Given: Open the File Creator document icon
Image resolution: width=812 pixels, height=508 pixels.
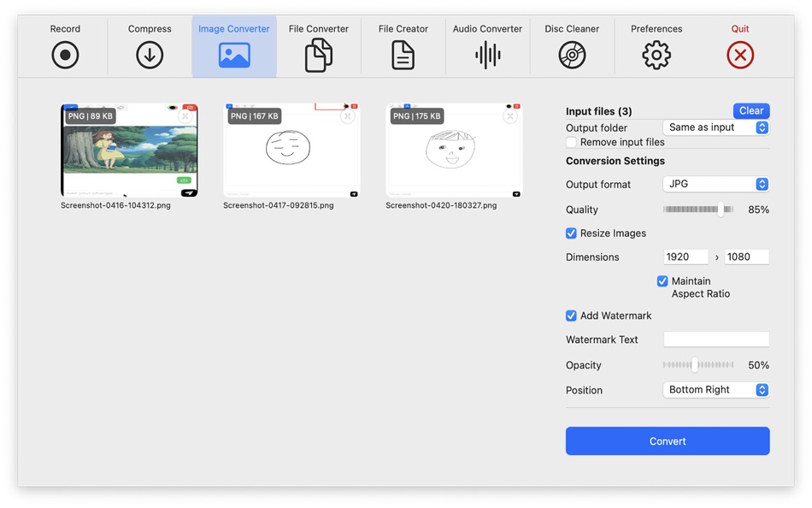Looking at the screenshot, I should (403, 56).
